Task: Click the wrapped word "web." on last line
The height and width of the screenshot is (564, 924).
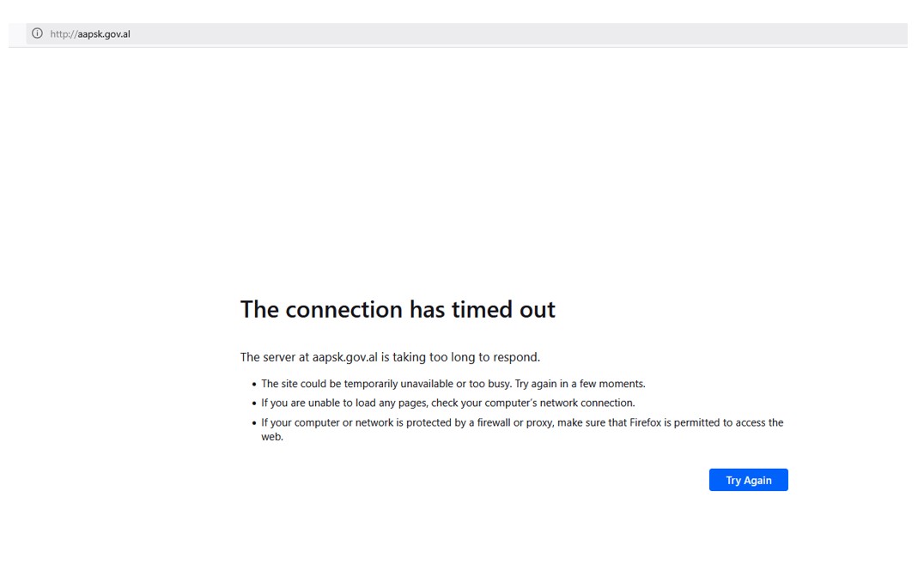Action: pos(272,437)
